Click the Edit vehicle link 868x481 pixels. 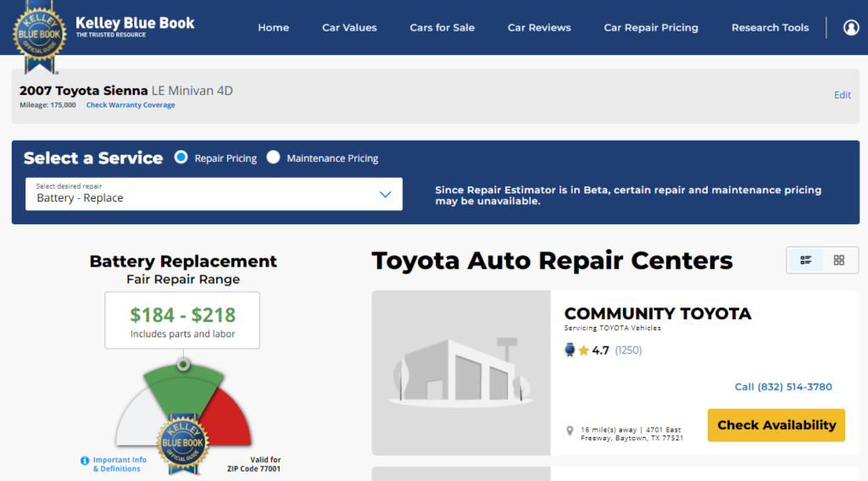pos(843,95)
